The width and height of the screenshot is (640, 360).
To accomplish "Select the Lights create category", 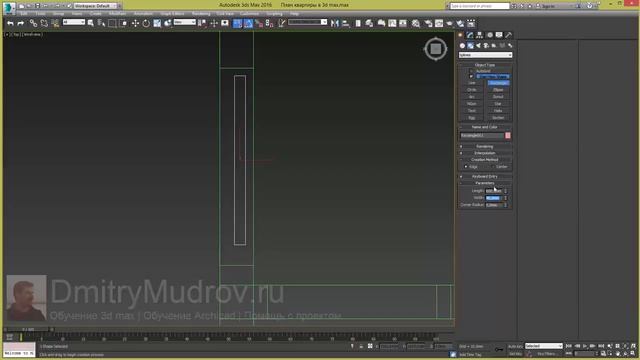I will (478, 46).
